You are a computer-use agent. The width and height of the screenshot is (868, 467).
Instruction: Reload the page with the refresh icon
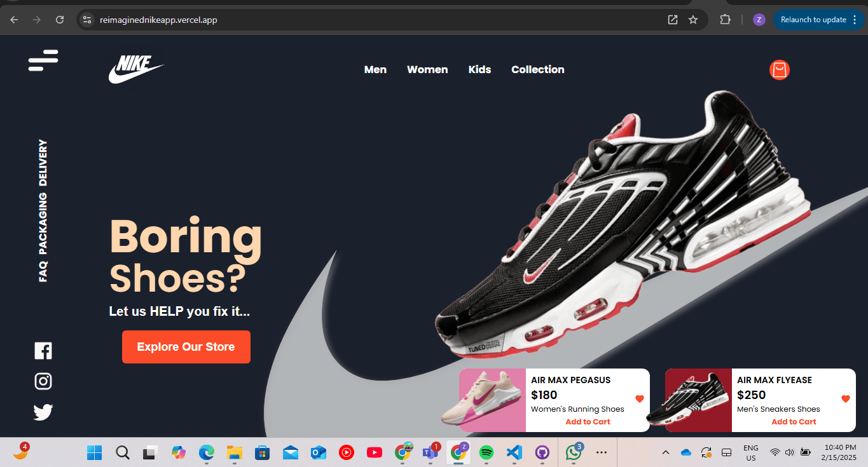[x=60, y=20]
